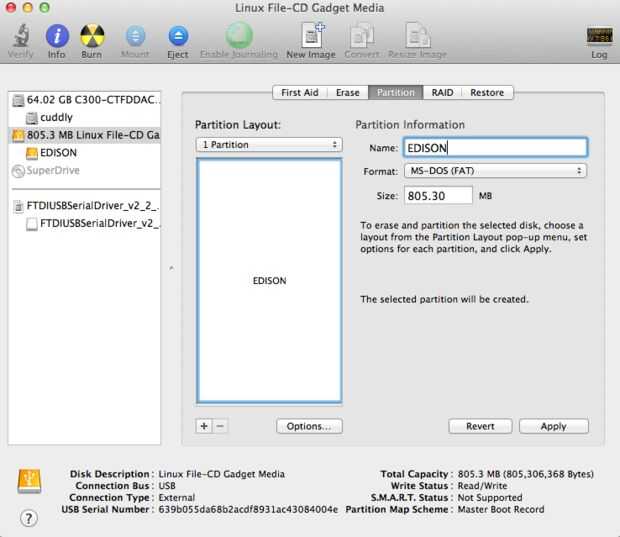620x537 pixels.
Task: Click the Revert button
Action: 480,426
